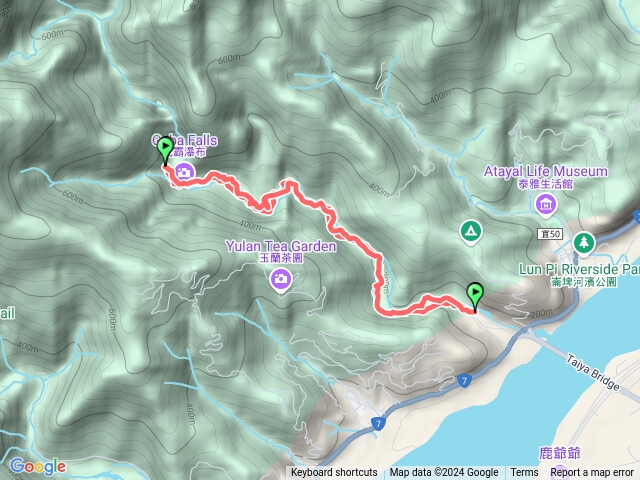Open Keyboard shortcuts

pos(334,473)
